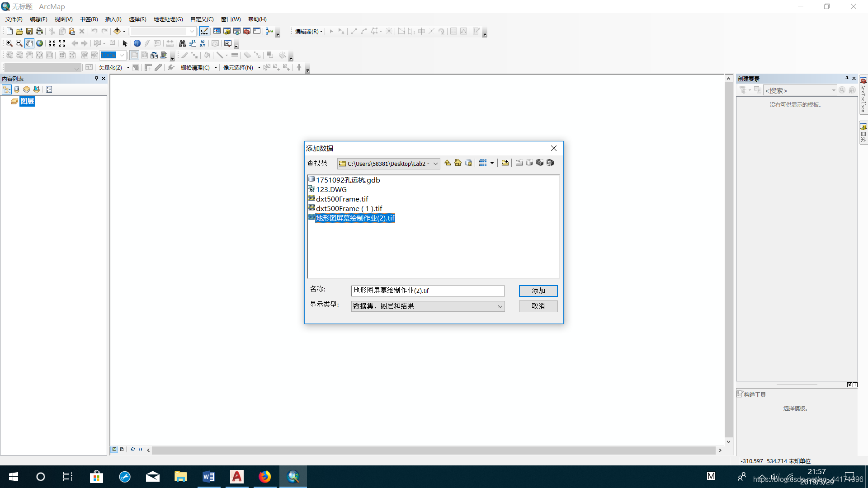The height and width of the screenshot is (488, 868).
Task: Select the Pan hand tool
Action: point(29,43)
